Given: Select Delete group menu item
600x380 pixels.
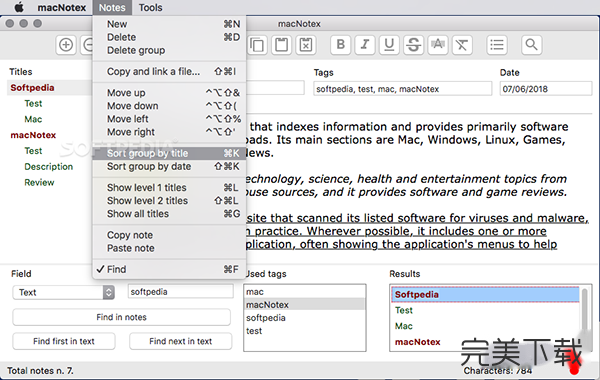Looking at the screenshot, I should coord(169,50).
